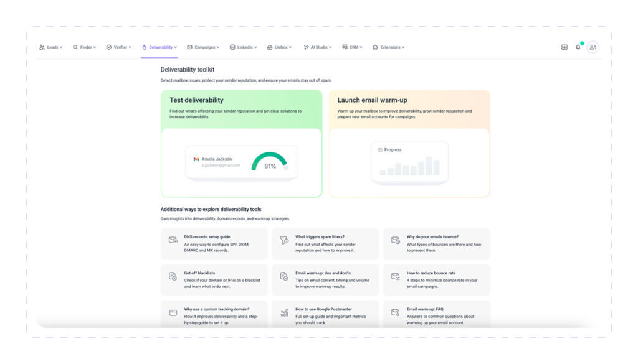Open the Campaigns menu label
This screenshot has height=364, width=638.
[x=204, y=47]
